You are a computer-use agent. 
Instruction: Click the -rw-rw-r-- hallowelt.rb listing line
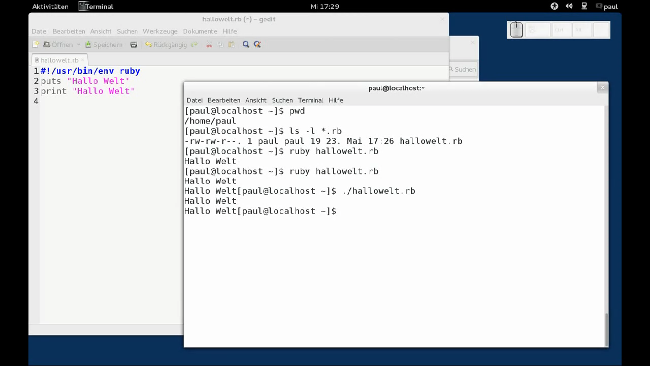(x=323, y=141)
